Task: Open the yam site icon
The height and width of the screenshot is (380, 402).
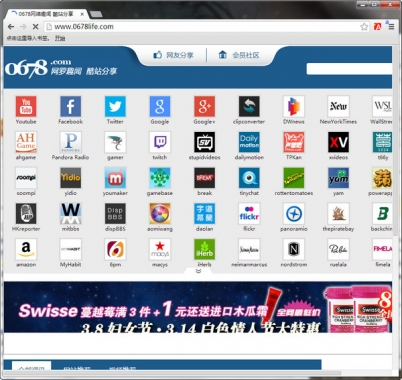Action: 338,178
